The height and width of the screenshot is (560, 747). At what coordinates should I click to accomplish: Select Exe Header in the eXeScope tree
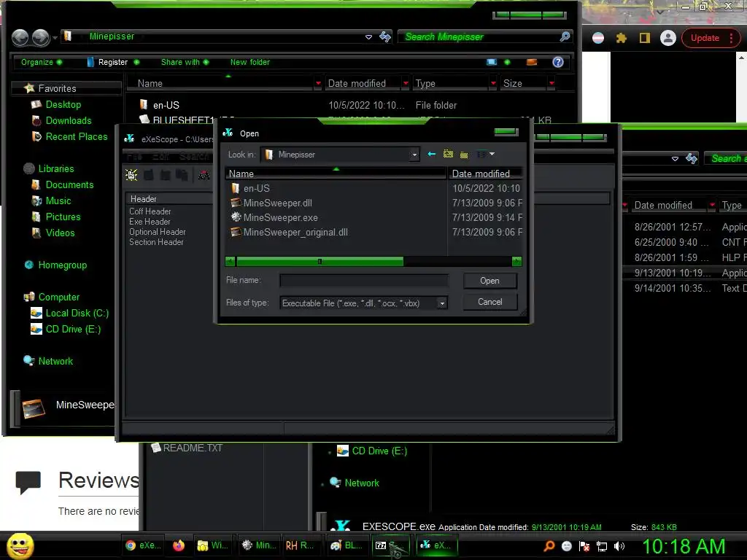[x=150, y=222]
